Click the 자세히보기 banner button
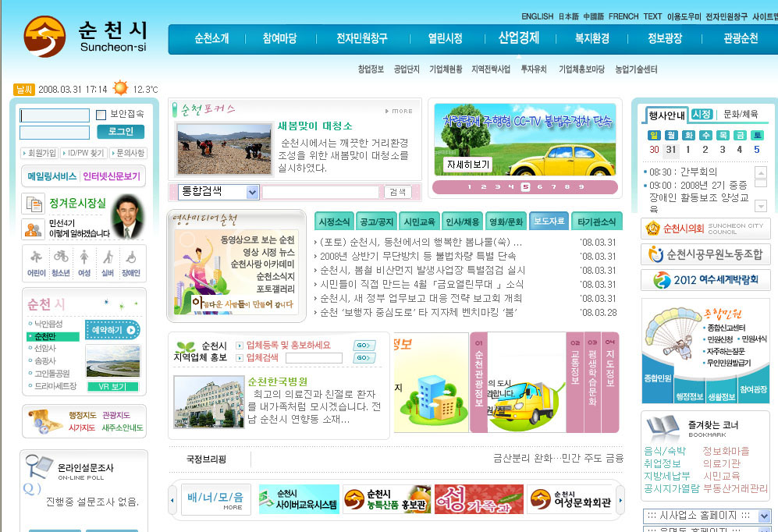Screen dimensions: 778x532 (468, 165)
